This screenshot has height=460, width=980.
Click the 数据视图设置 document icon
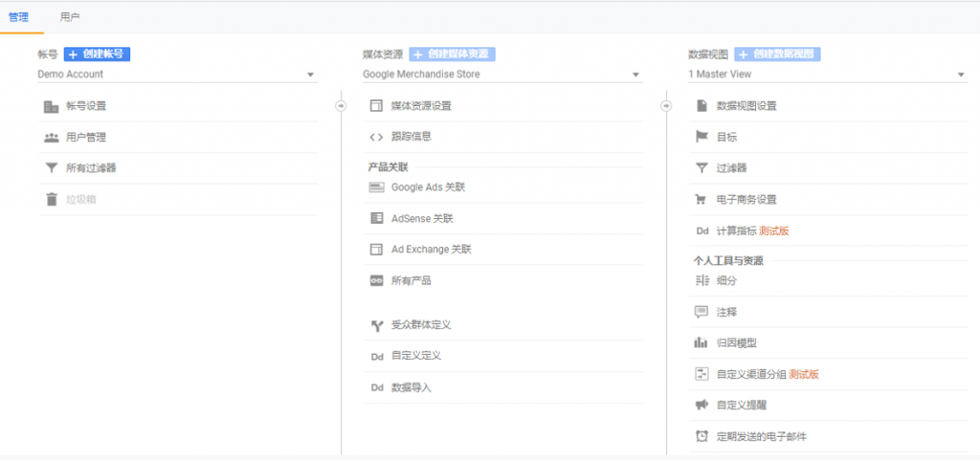(x=702, y=106)
